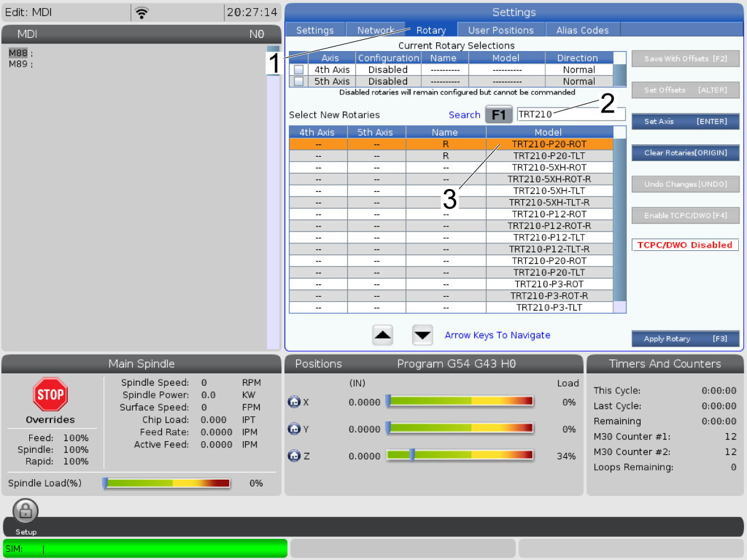The height and width of the screenshot is (560, 747).
Task: Select the TRT210-5XH-TLT-R model row
Action: pos(451,202)
